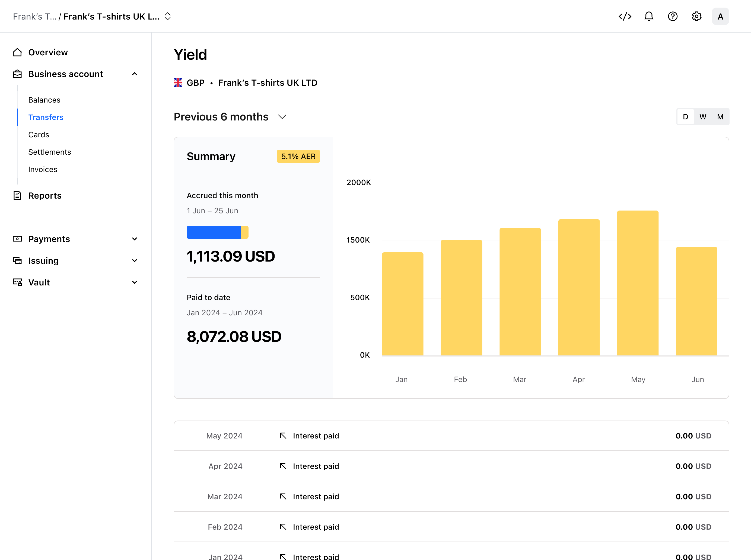
Task: Click the accrued-this-month progress bar
Action: pos(218,232)
